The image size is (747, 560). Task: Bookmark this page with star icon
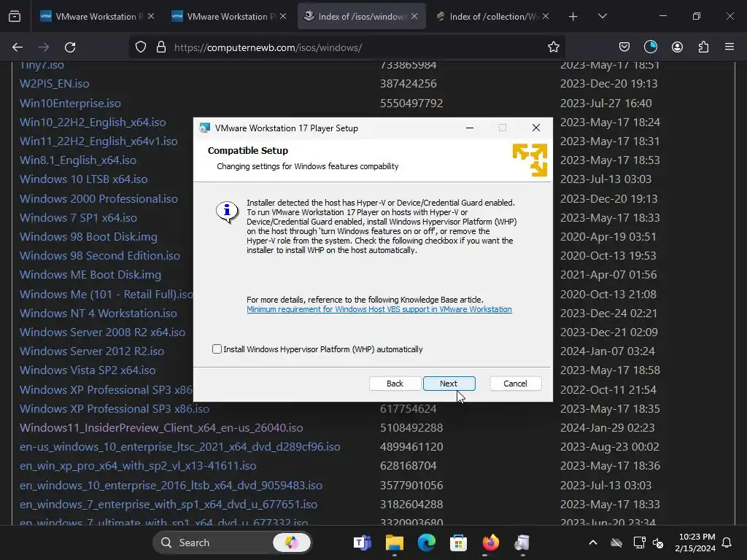pos(553,47)
